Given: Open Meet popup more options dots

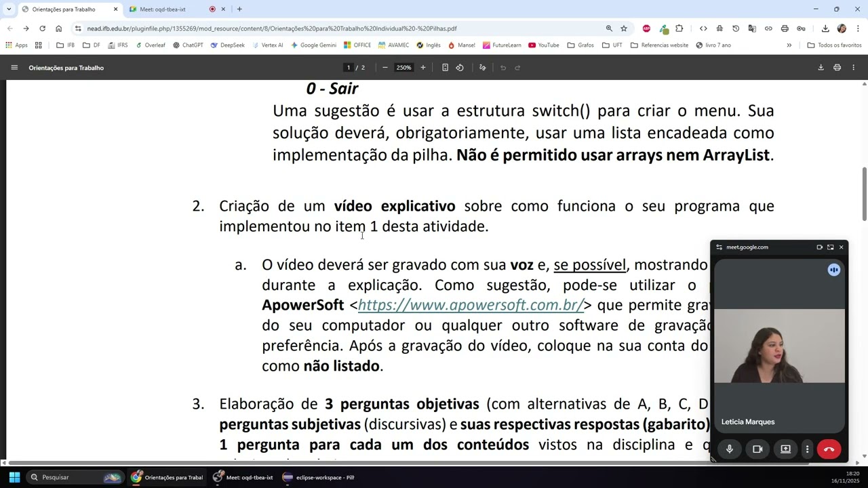Looking at the screenshot, I should (807, 449).
